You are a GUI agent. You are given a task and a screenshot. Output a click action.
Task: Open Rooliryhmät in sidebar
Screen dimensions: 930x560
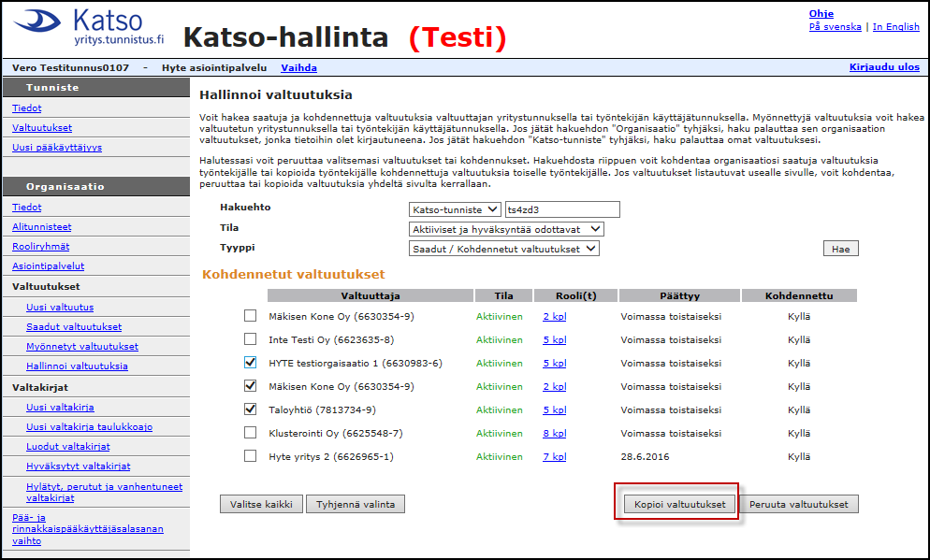(40, 246)
